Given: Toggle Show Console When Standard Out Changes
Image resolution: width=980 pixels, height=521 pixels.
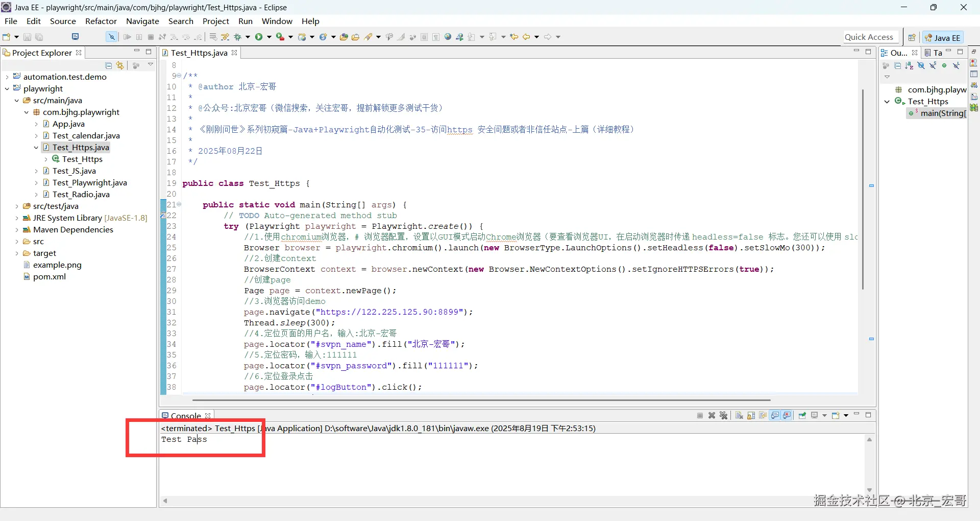Looking at the screenshot, I should click(775, 415).
